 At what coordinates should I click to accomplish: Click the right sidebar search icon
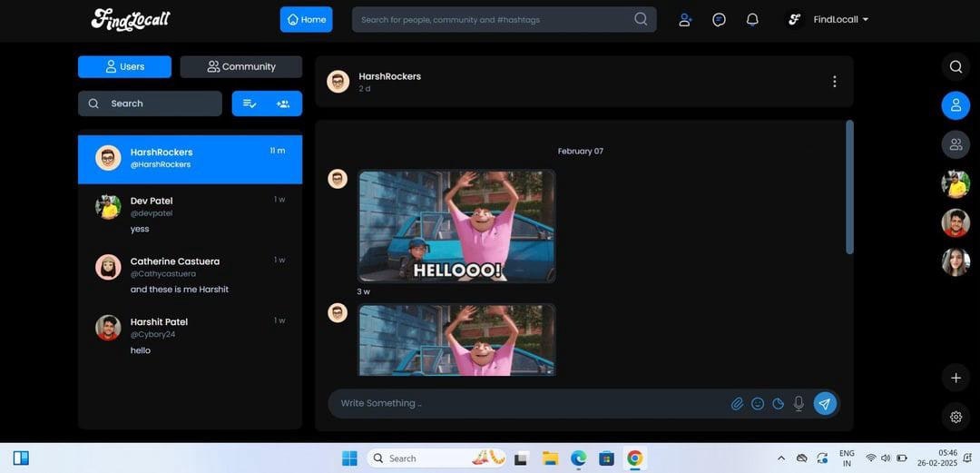[955, 67]
